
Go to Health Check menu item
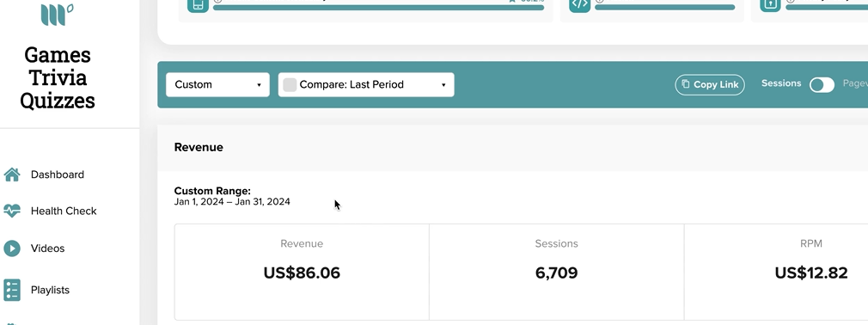[64, 211]
